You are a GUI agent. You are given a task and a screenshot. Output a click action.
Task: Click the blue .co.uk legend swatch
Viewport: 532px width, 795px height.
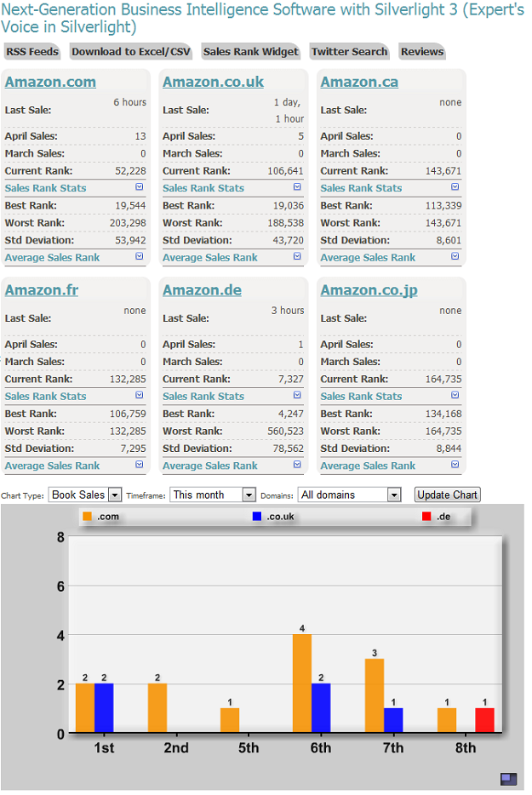[x=257, y=516]
